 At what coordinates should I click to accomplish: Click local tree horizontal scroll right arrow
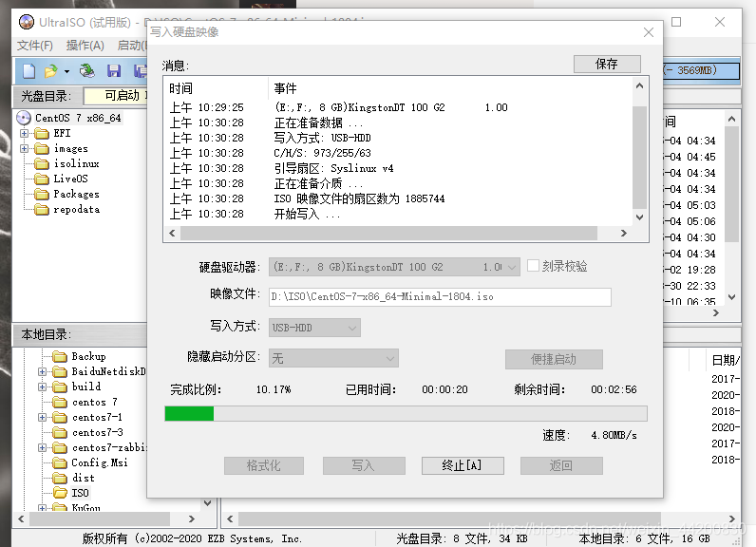coord(192,519)
